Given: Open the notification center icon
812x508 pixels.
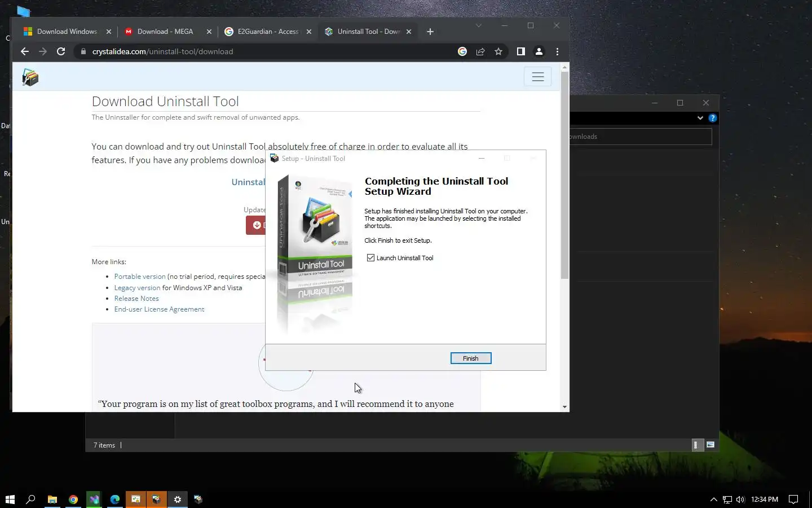Looking at the screenshot, I should (x=793, y=499).
